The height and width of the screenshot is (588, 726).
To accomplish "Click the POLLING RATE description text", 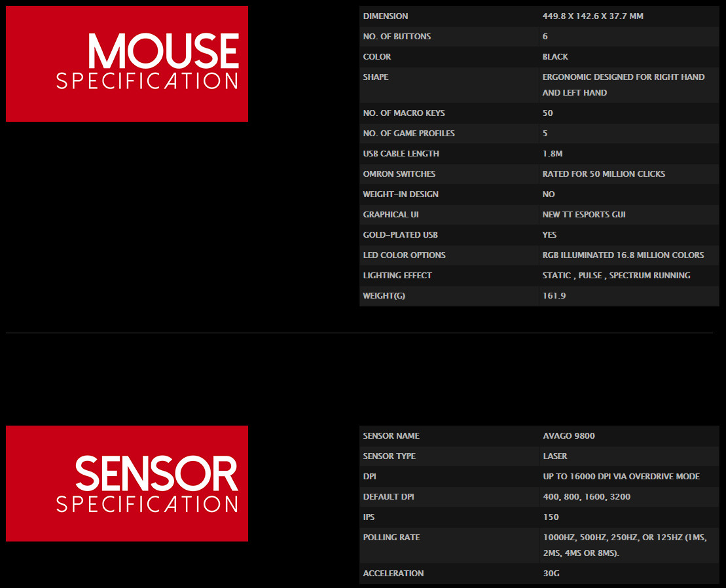I will click(x=625, y=545).
